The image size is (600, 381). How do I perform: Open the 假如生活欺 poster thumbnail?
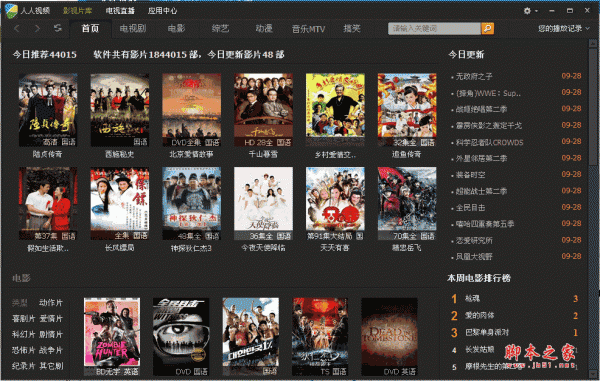pos(48,204)
